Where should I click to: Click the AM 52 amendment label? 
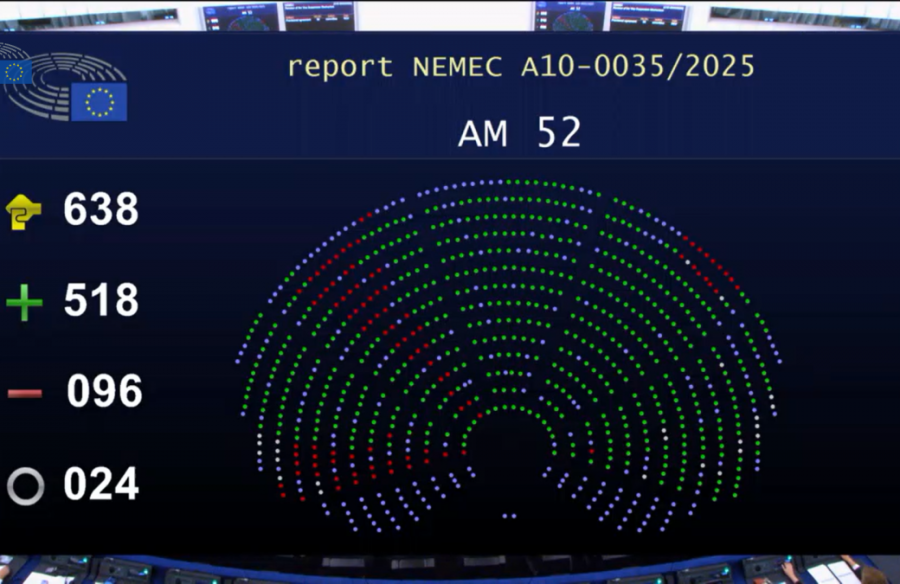pos(519,133)
